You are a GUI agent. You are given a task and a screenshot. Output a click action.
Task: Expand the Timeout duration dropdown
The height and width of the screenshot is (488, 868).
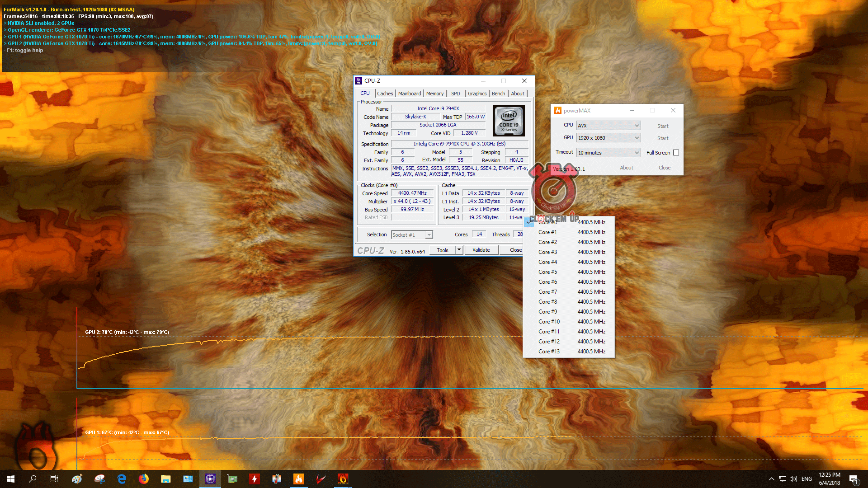tap(609, 153)
